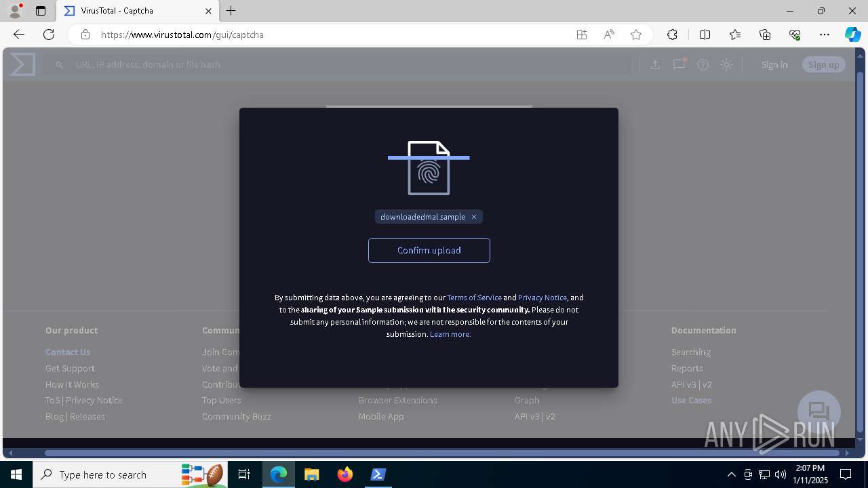Open Blog footer link

click(x=54, y=416)
